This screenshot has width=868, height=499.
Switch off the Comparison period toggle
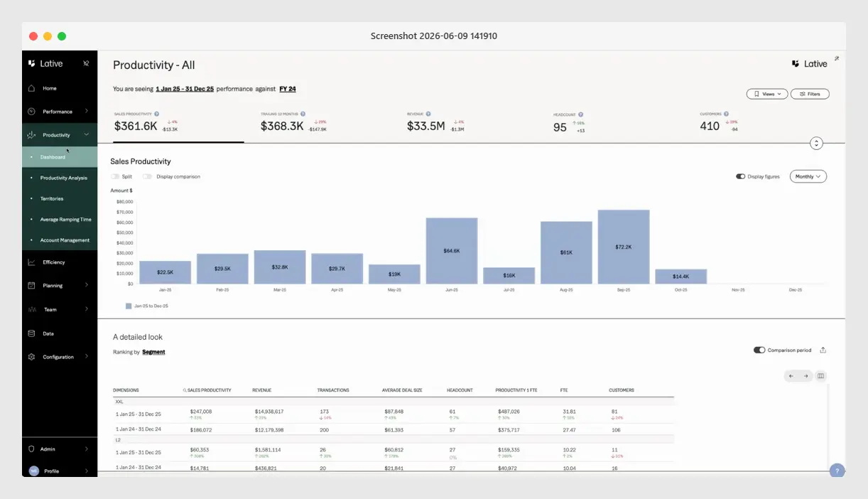pyautogui.click(x=759, y=350)
